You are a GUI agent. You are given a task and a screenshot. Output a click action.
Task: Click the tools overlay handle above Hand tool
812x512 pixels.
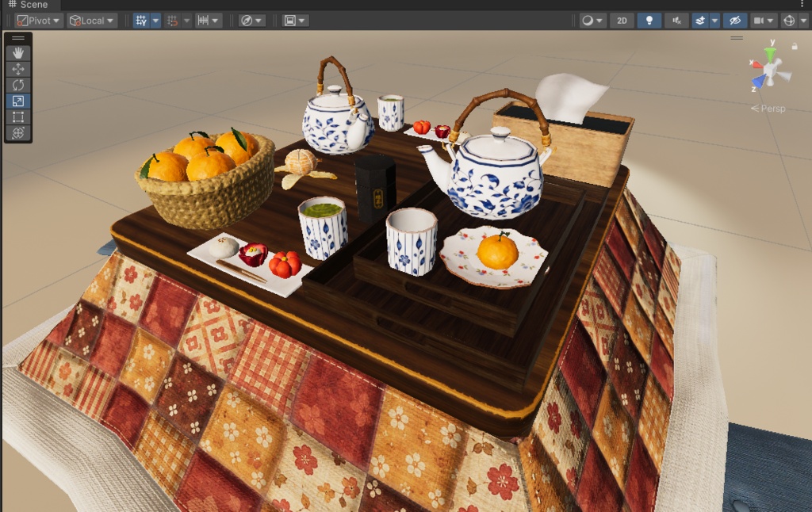18,38
